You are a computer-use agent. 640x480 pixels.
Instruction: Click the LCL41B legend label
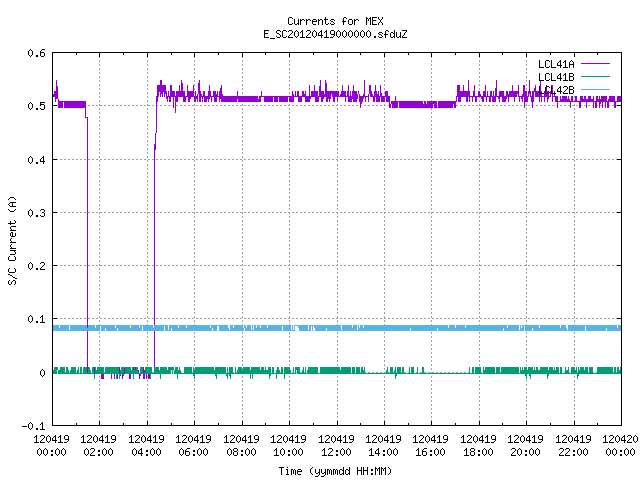[556, 77]
